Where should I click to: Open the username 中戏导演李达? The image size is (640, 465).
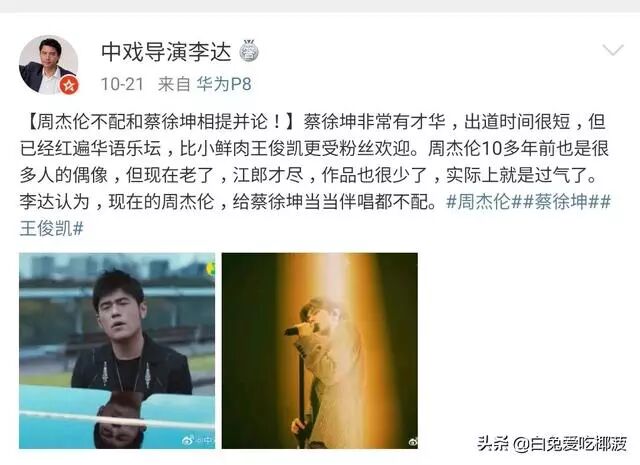click(166, 52)
